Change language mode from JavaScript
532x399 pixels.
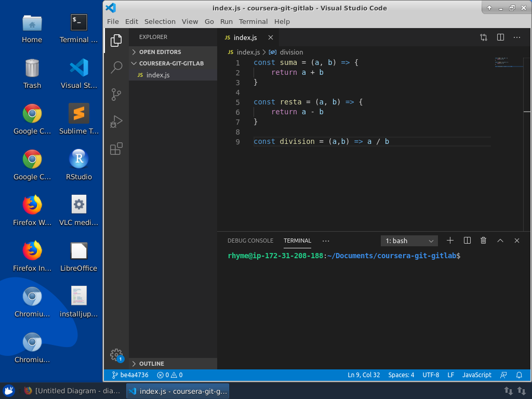pyautogui.click(x=476, y=375)
